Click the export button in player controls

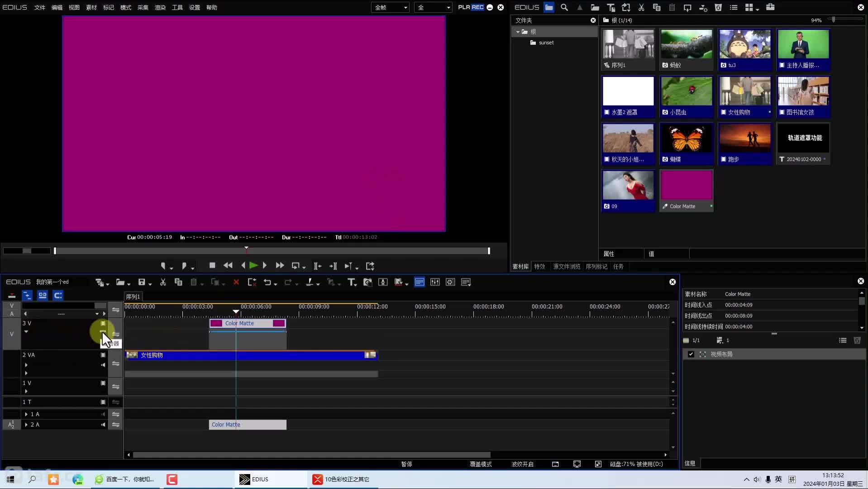tap(370, 266)
